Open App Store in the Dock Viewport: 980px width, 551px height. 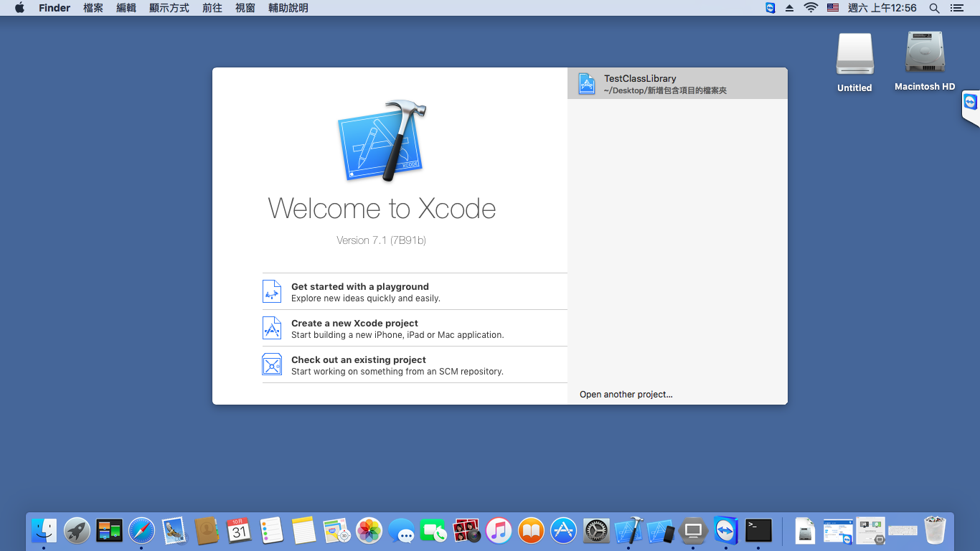564,531
